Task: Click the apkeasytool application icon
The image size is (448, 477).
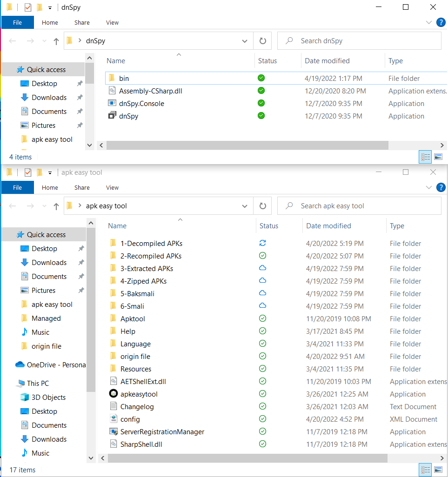Action: tap(113, 394)
